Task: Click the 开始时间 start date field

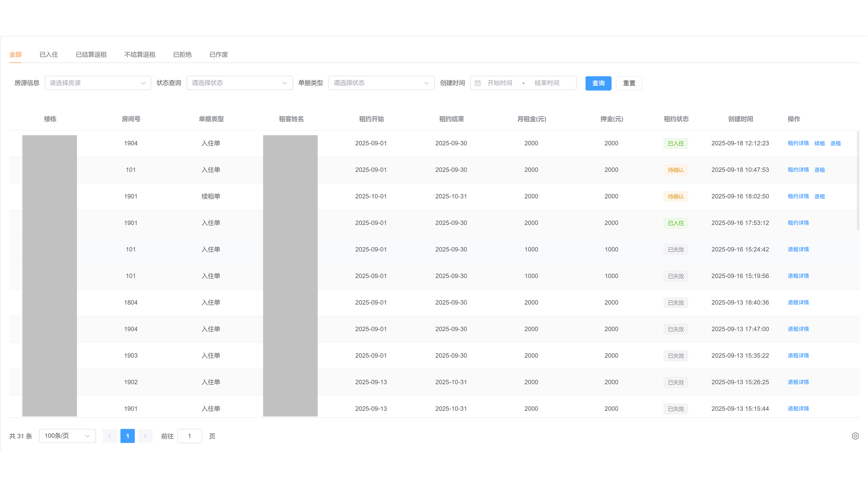Action: pos(499,83)
